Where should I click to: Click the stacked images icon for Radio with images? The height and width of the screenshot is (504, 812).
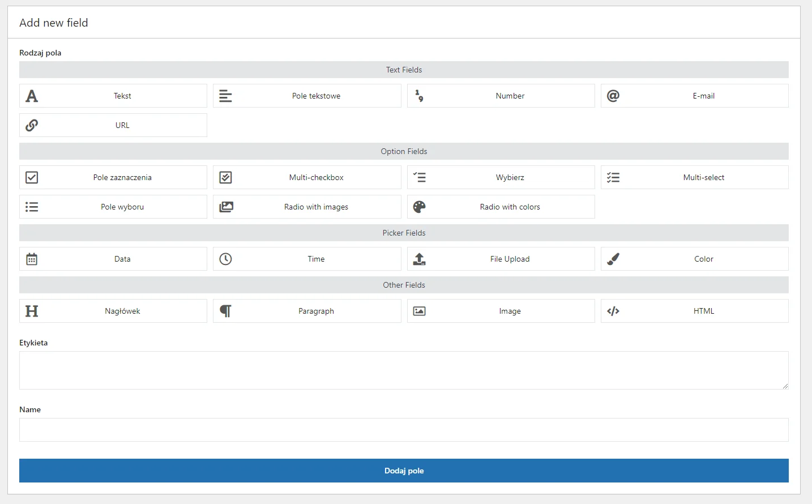coord(226,207)
